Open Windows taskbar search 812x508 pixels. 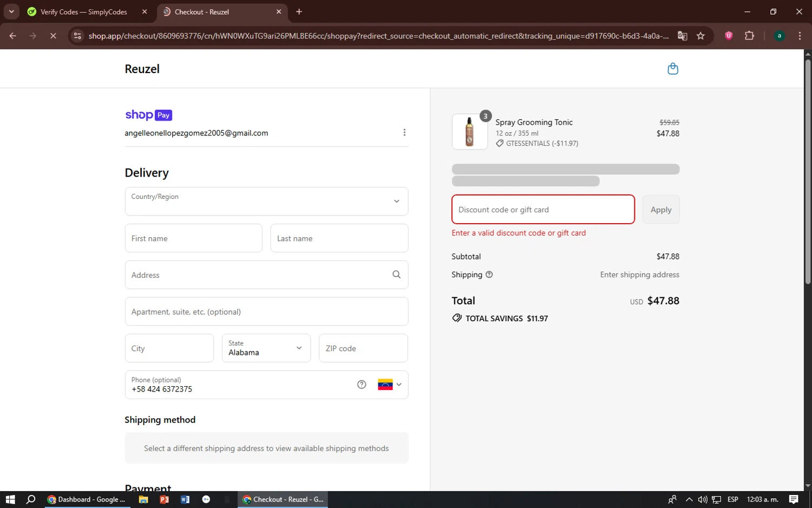pyautogui.click(x=31, y=499)
